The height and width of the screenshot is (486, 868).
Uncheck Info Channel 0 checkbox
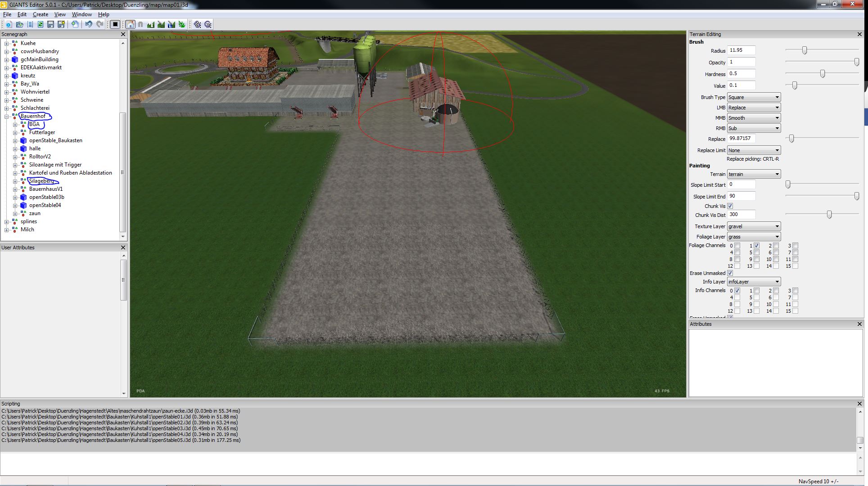(x=737, y=291)
